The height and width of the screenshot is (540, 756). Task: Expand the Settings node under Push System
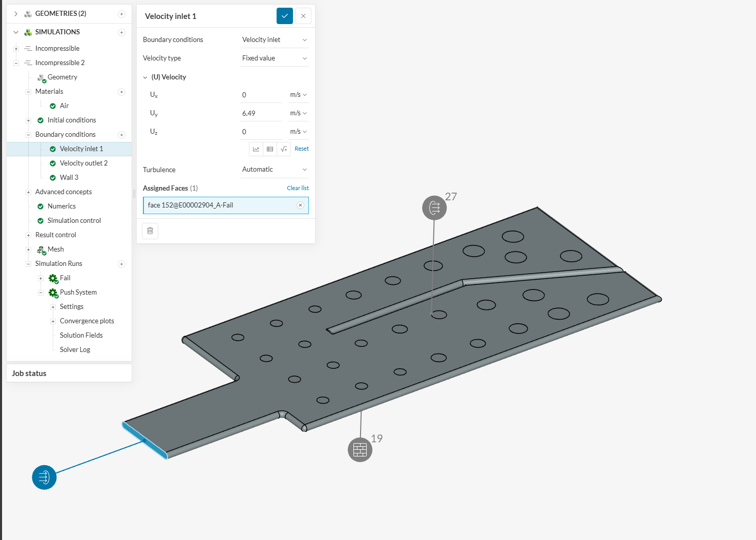click(x=53, y=307)
